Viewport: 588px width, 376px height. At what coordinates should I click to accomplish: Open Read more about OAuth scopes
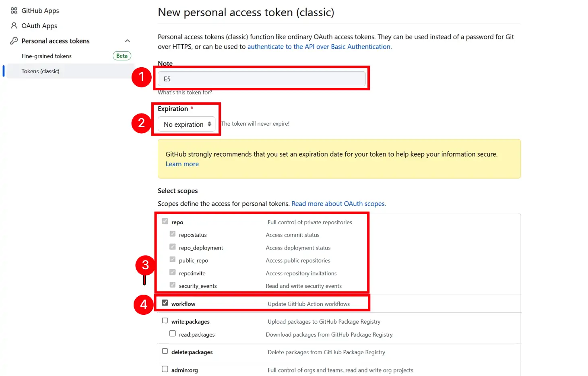(338, 203)
